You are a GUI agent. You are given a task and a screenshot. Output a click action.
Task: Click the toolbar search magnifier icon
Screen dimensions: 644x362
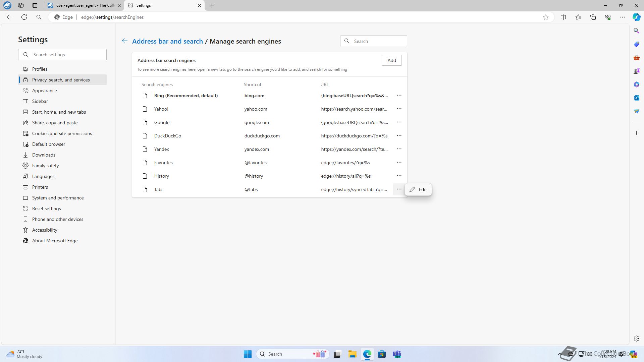(x=39, y=17)
